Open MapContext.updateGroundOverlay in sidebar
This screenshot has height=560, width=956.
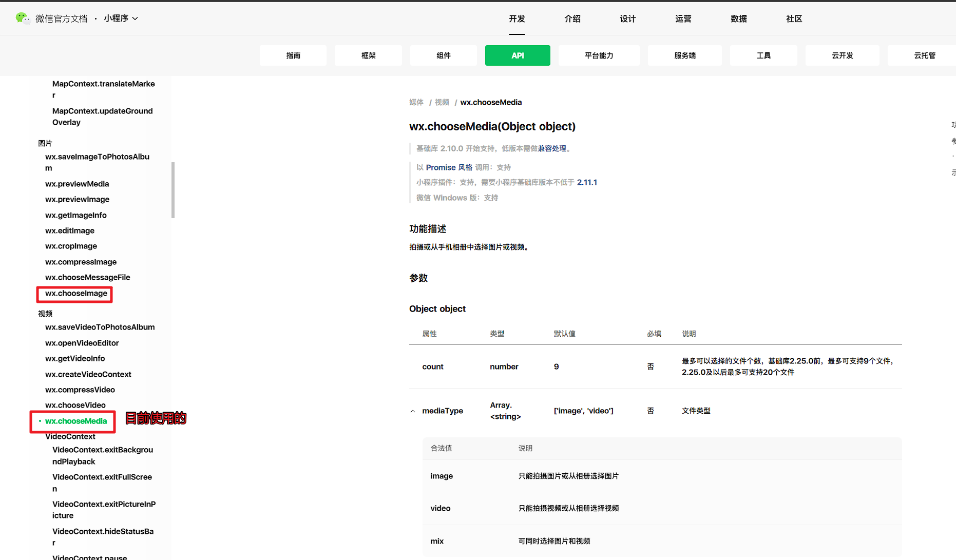click(103, 117)
